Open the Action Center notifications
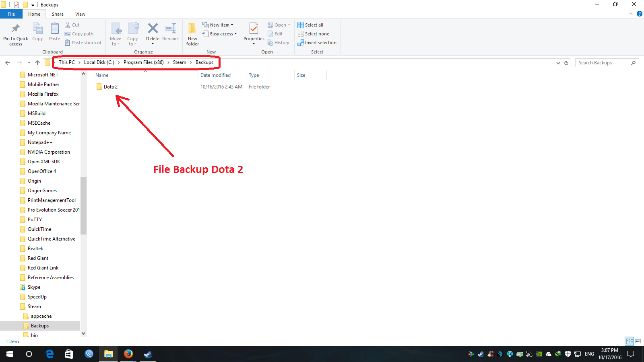The height and width of the screenshot is (362, 644). pyautogui.click(x=631, y=354)
